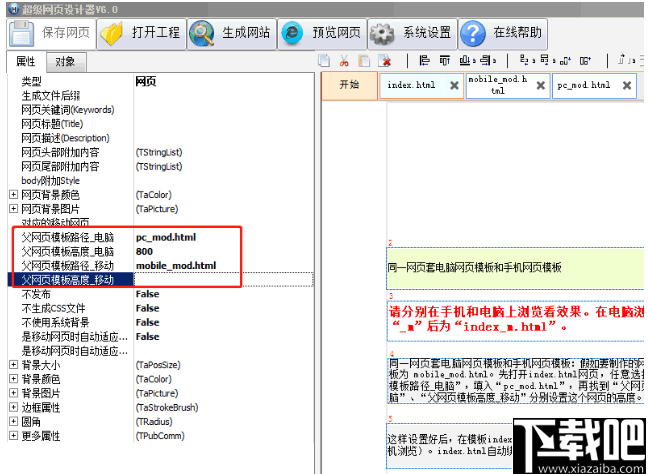Click the mobile_mod.html template path value
648x474 pixels.
176,265
